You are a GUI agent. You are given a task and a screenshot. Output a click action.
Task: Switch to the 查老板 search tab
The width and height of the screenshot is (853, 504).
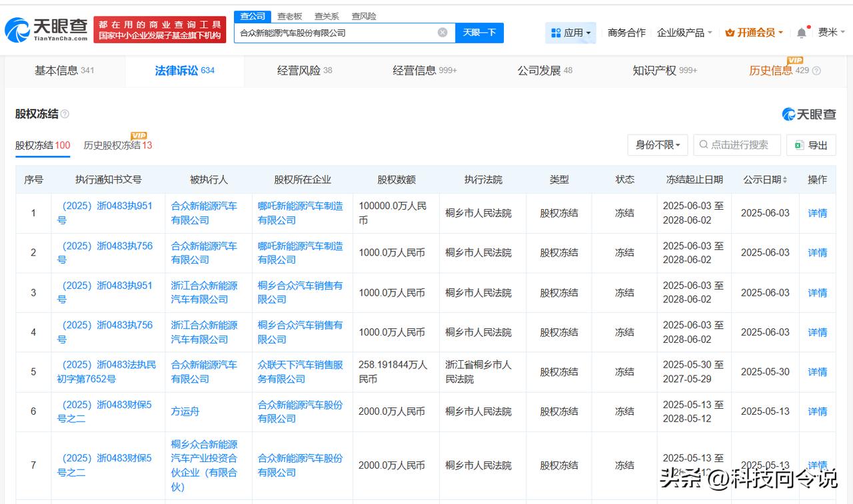tap(289, 16)
